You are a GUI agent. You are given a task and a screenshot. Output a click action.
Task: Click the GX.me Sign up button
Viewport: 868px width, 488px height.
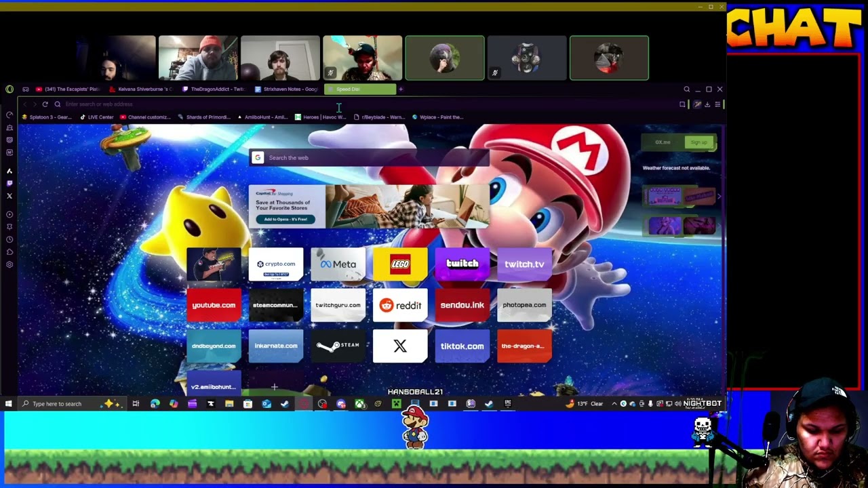coord(698,142)
